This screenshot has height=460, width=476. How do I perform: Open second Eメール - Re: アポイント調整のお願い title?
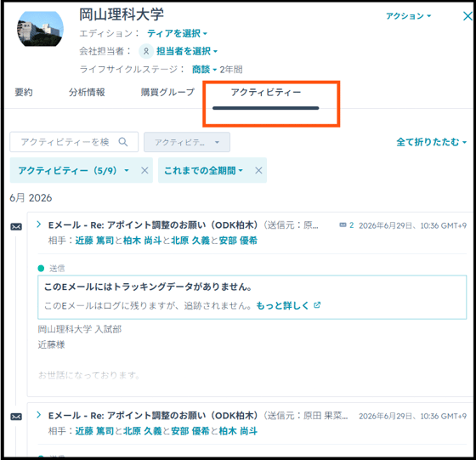[x=153, y=416]
